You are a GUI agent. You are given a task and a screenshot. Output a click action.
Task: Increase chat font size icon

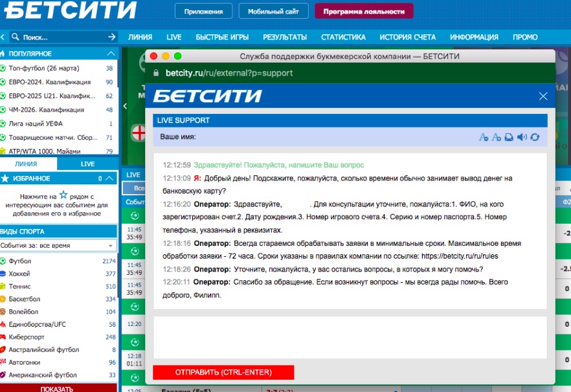pos(496,137)
